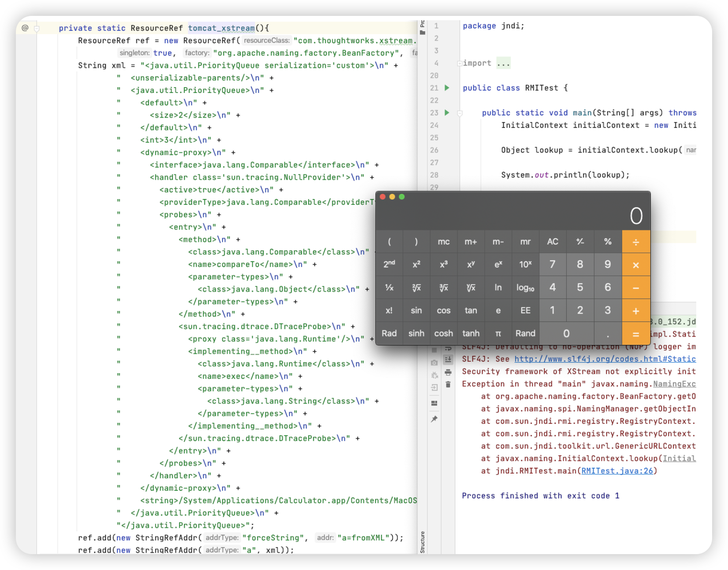Clear console with the trash icon
Viewport: 728px width, 570px height.
point(448,385)
